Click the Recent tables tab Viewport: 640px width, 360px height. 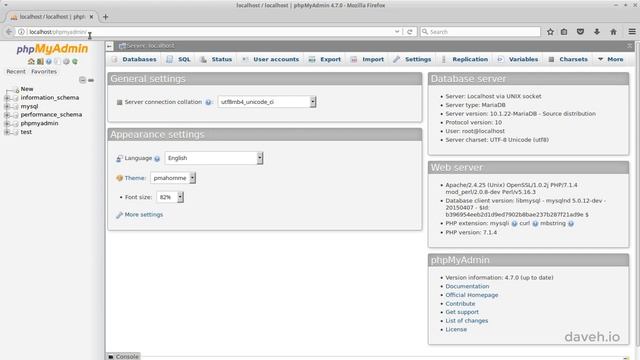click(16, 71)
